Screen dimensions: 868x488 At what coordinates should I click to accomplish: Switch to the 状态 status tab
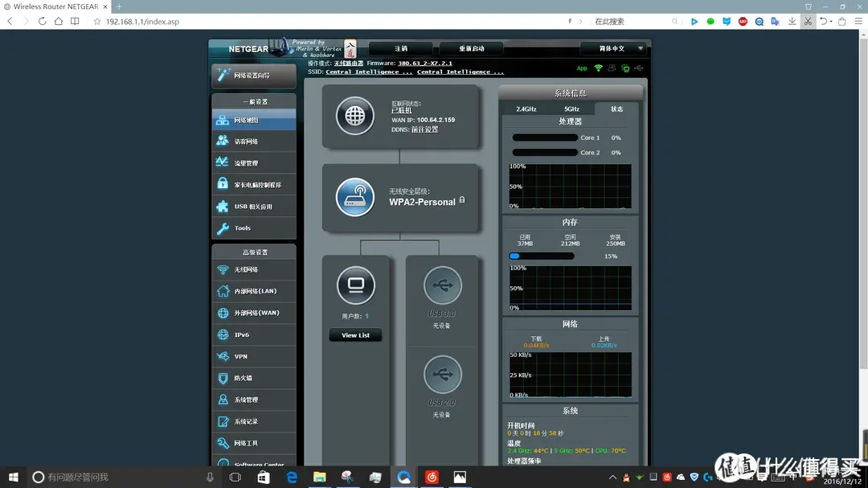tap(616, 109)
